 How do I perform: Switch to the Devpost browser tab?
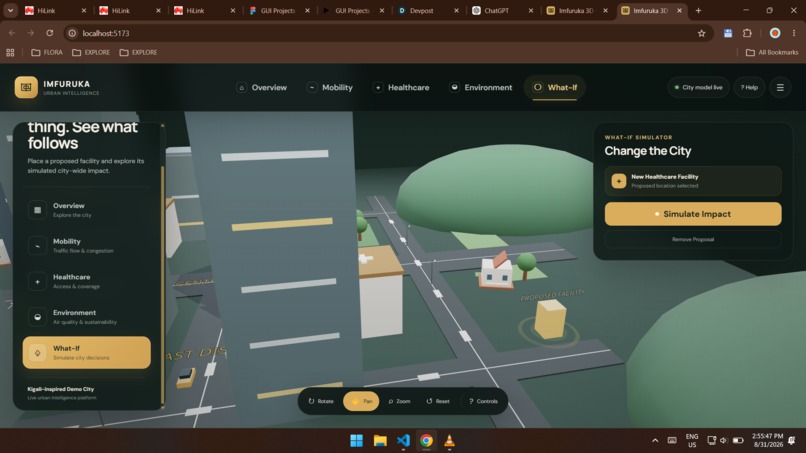click(x=428, y=10)
